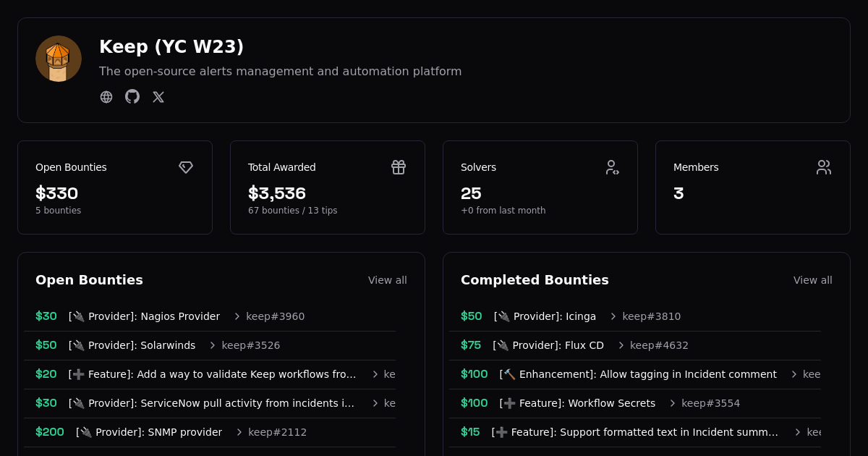Open the Allow tagging in Incident comment bounty

pos(638,374)
